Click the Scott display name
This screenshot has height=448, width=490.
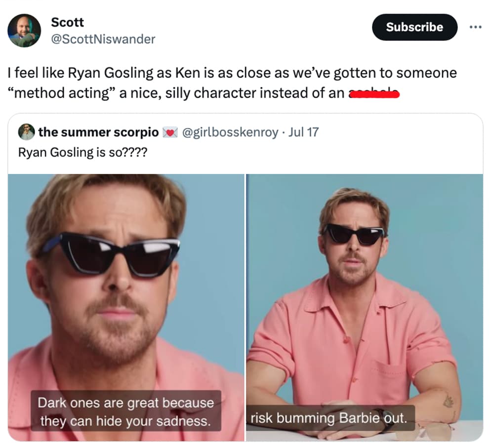point(67,22)
